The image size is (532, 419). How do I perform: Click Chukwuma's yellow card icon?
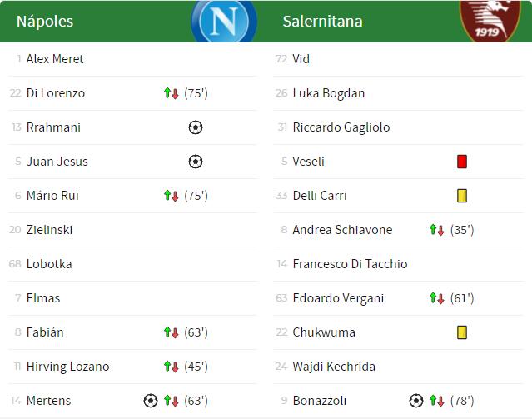(x=462, y=332)
